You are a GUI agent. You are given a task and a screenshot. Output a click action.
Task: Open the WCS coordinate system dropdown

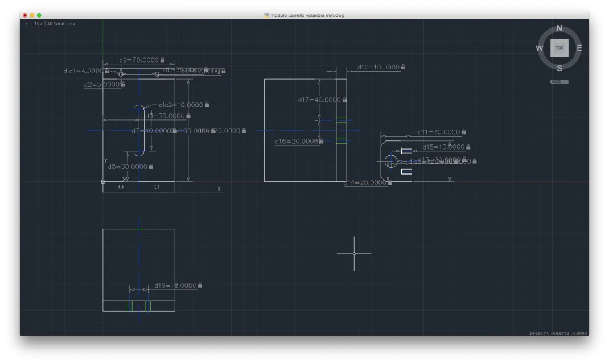coord(559,82)
